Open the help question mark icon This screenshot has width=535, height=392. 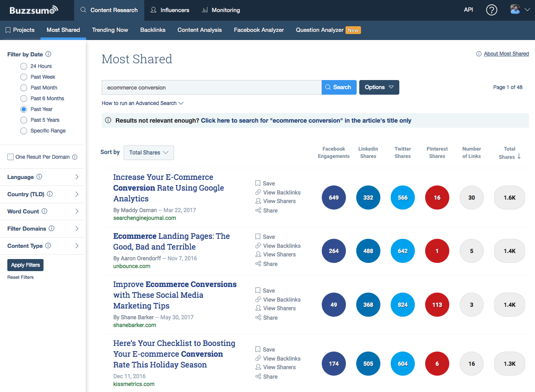click(x=491, y=10)
